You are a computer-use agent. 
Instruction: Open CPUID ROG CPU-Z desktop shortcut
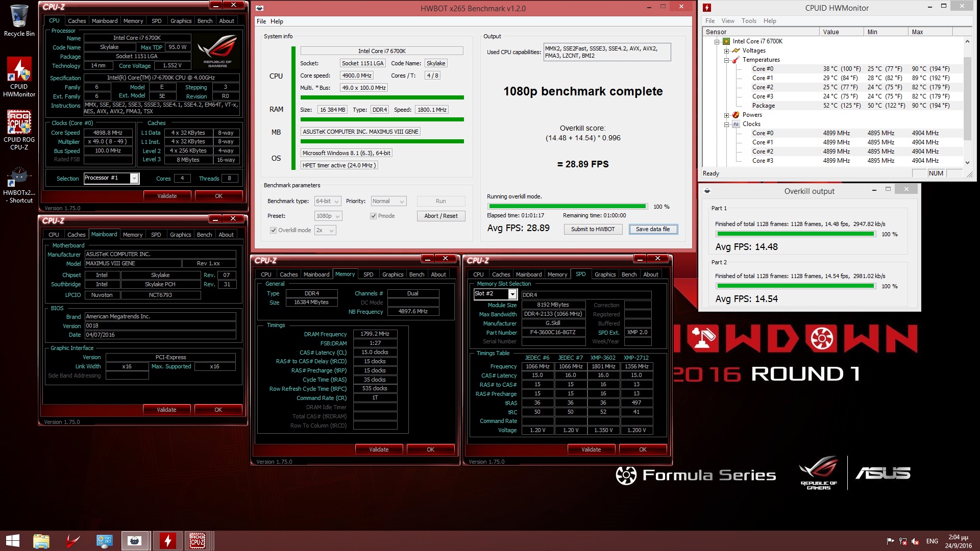pos(19,130)
